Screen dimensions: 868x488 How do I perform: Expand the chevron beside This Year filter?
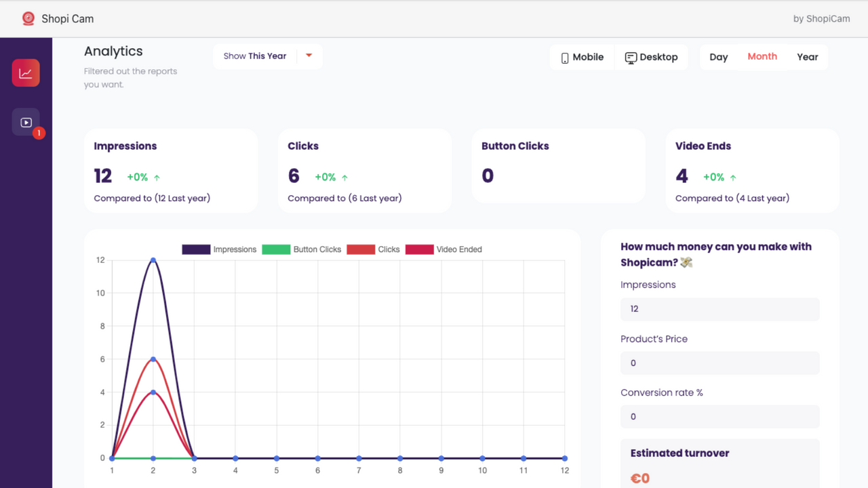click(x=309, y=56)
